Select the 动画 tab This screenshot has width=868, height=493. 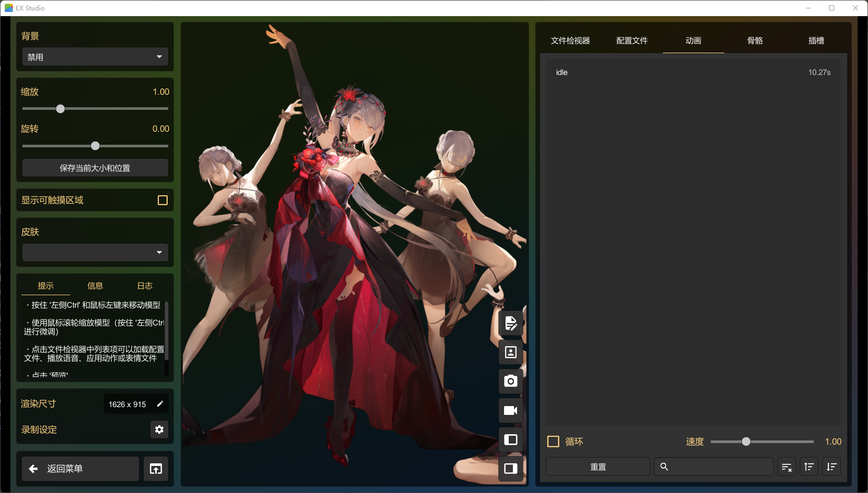point(694,41)
